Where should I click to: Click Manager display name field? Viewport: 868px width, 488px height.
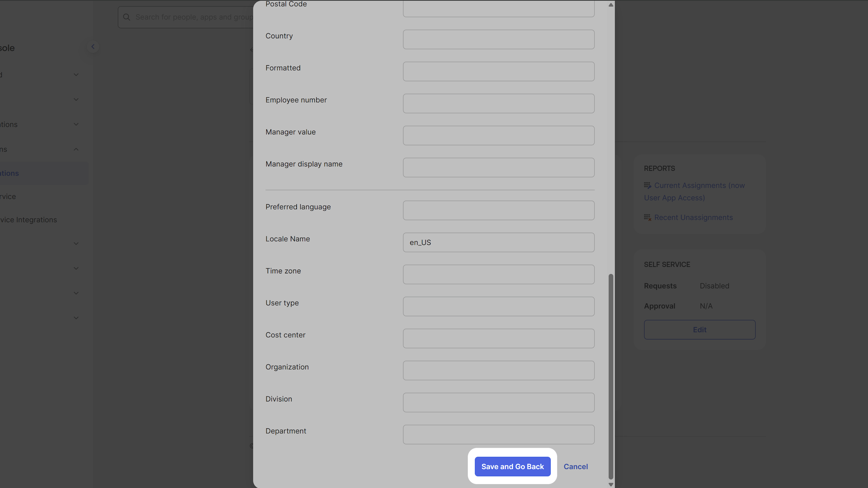click(499, 167)
